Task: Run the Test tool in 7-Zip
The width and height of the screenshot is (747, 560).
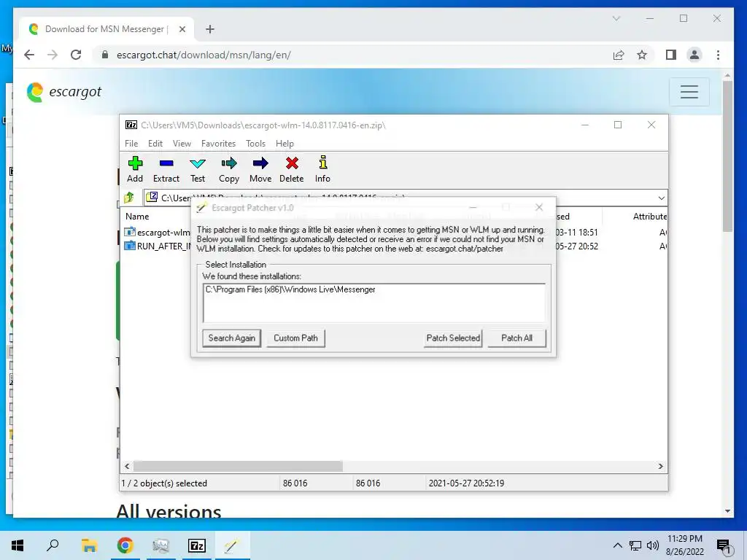Action: tap(197, 169)
